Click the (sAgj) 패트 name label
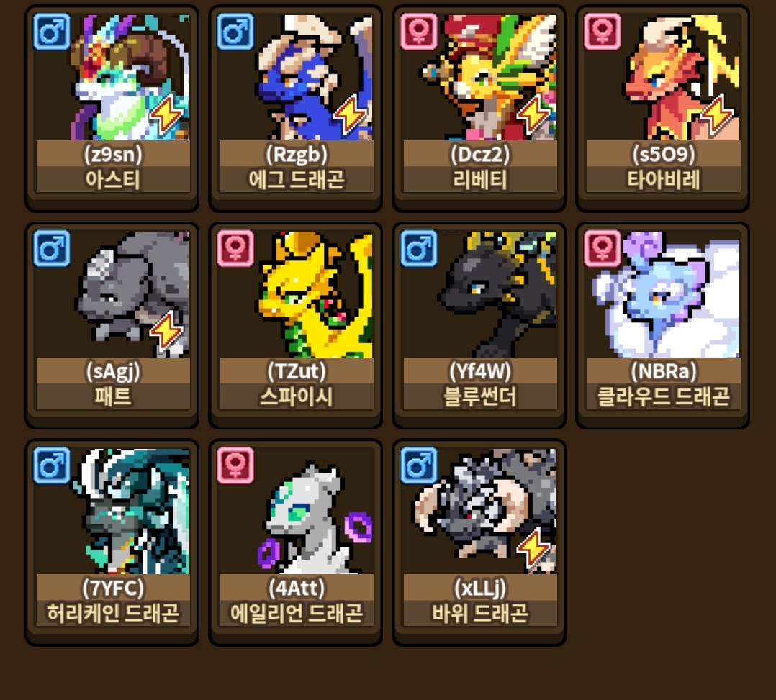Viewport: 776px width, 700px height. [x=113, y=384]
